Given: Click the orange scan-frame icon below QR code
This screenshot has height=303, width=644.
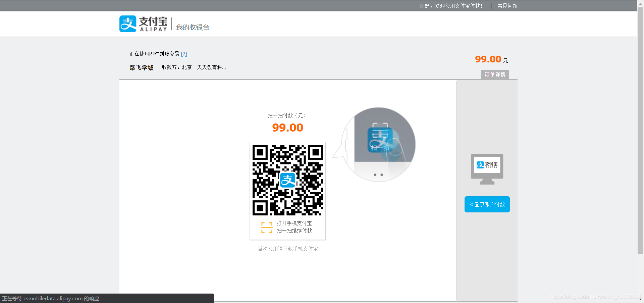Looking at the screenshot, I should point(267,227).
